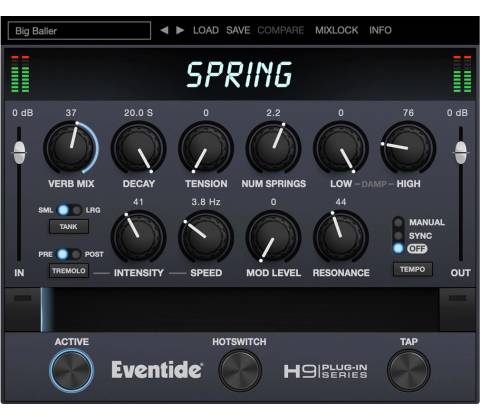Click the left ribbon end button
The height and width of the screenshot is (420, 480).
23,310
